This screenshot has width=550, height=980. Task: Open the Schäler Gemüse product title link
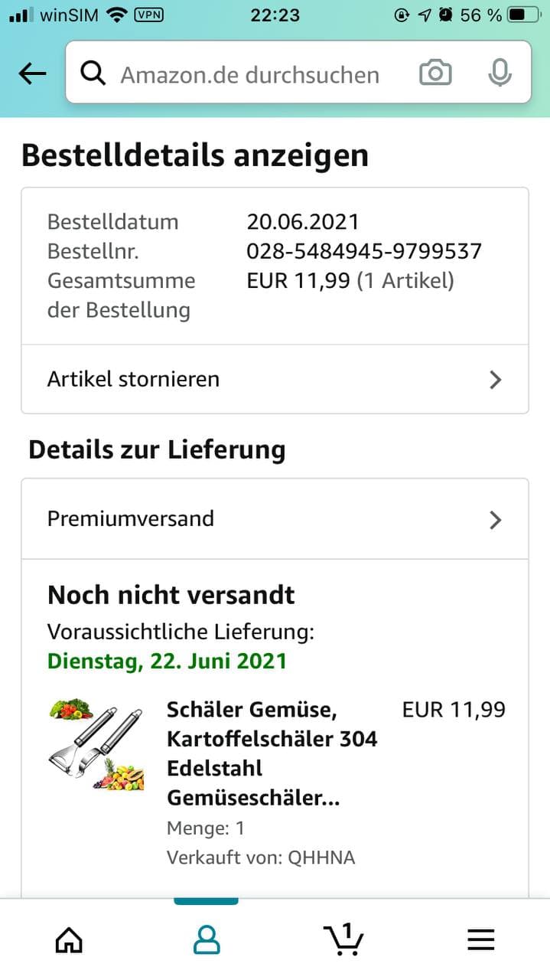(x=272, y=754)
